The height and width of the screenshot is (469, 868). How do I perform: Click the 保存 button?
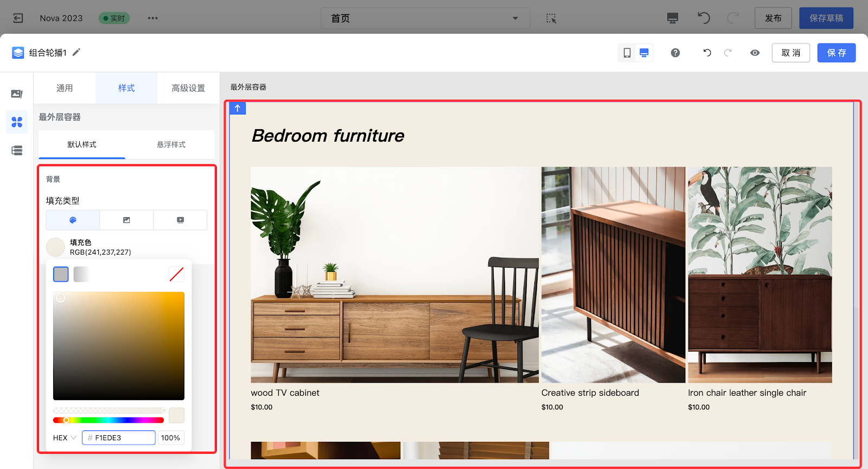tap(836, 53)
